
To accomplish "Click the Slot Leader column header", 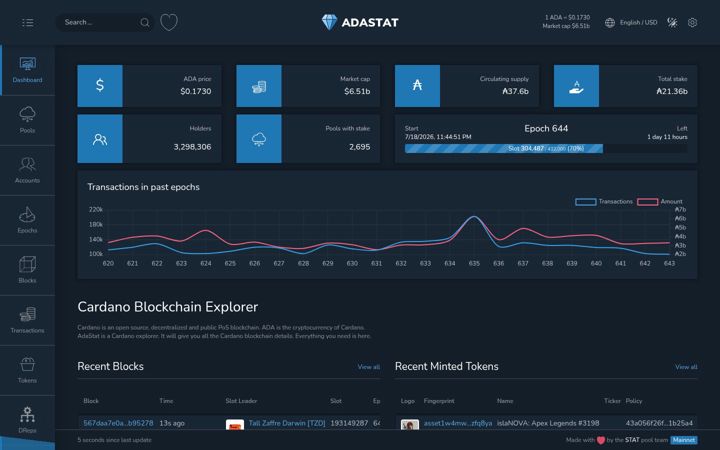I will (241, 401).
